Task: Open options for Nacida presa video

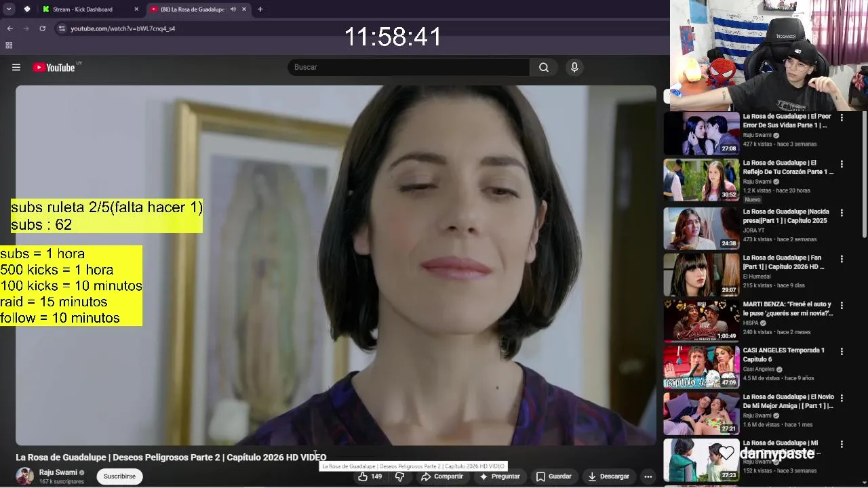Action: pyautogui.click(x=842, y=213)
